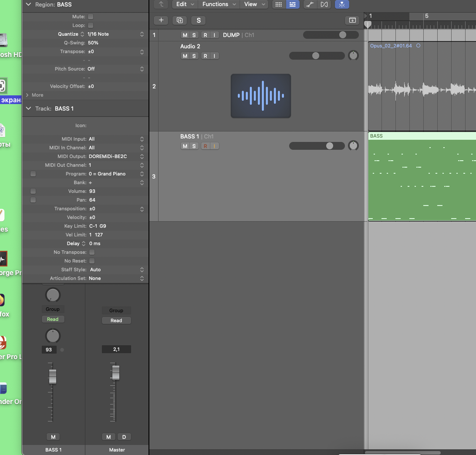Solo the BASS 1 track
Image resolution: width=476 pixels, height=455 pixels.
(x=194, y=146)
